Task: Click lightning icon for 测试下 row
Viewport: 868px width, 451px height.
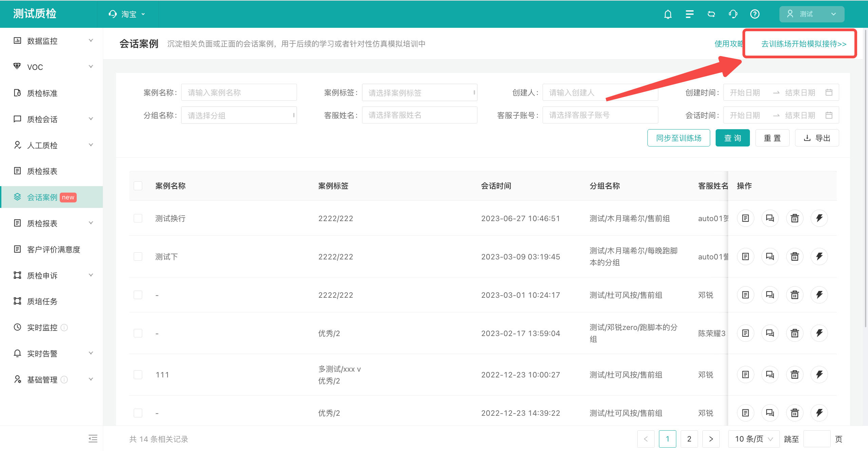Action: coord(819,256)
